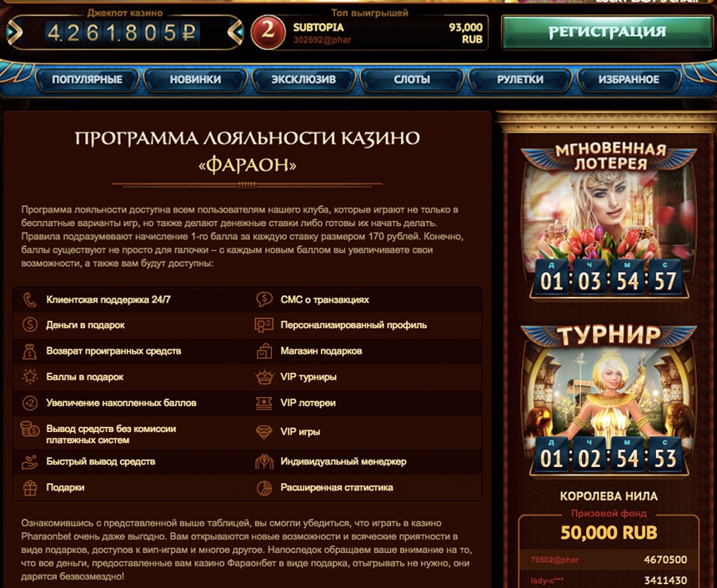Click the green Регистрация button
The height and width of the screenshot is (588, 717).
[607, 32]
